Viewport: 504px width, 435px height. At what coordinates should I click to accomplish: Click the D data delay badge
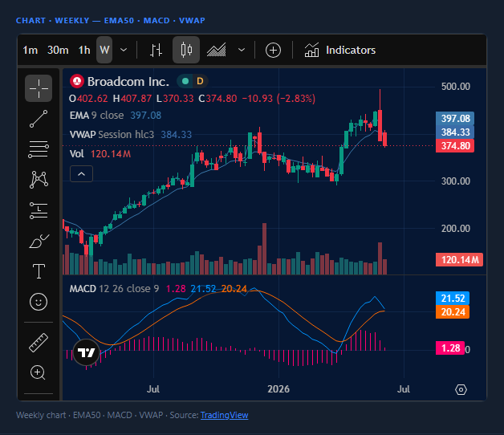[200, 81]
